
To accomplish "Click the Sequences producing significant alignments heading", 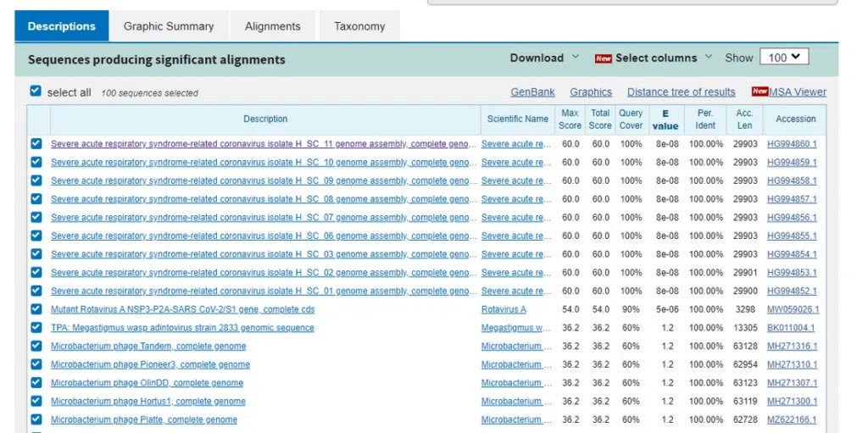I will [x=157, y=59].
